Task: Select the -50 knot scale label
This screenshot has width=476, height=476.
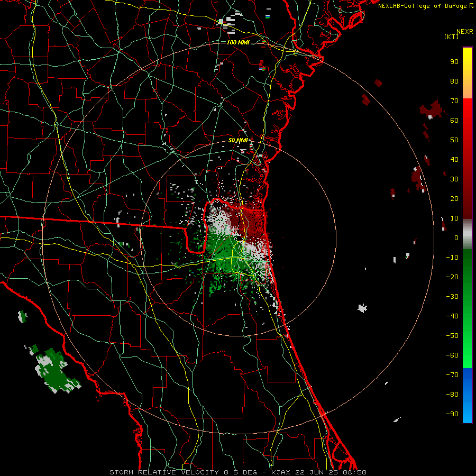Action: pos(452,336)
